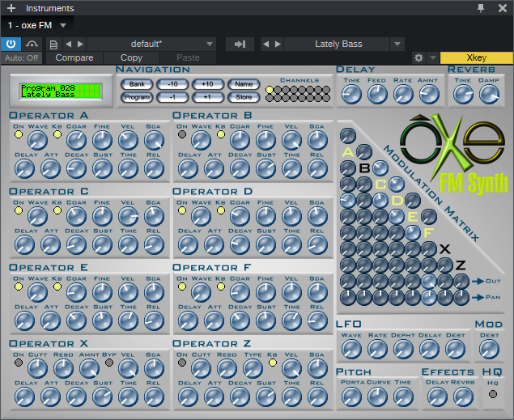514x420 pixels.
Task: Click the green program name LCD display
Action: pyautogui.click(x=62, y=91)
